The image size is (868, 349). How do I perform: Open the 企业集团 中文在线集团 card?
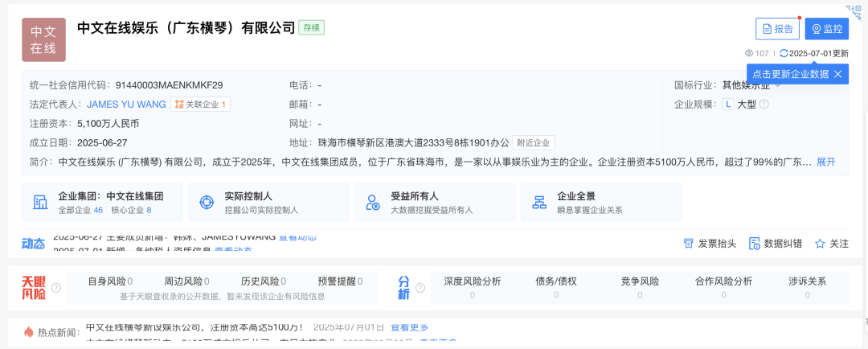tap(102, 202)
